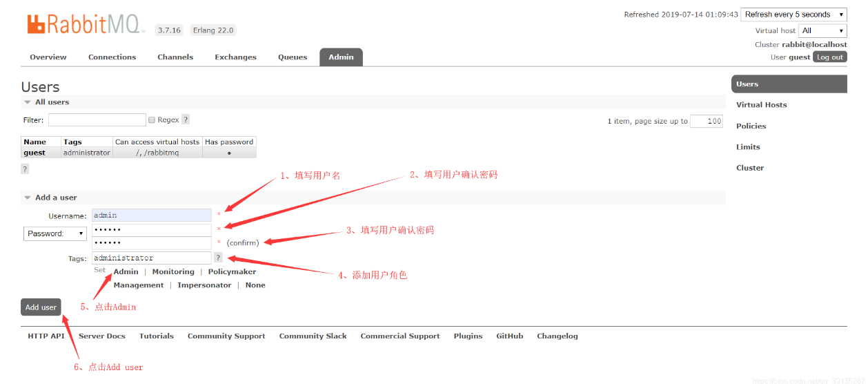
Task: Go to Virtual Hosts in sidebar
Action: [x=761, y=105]
